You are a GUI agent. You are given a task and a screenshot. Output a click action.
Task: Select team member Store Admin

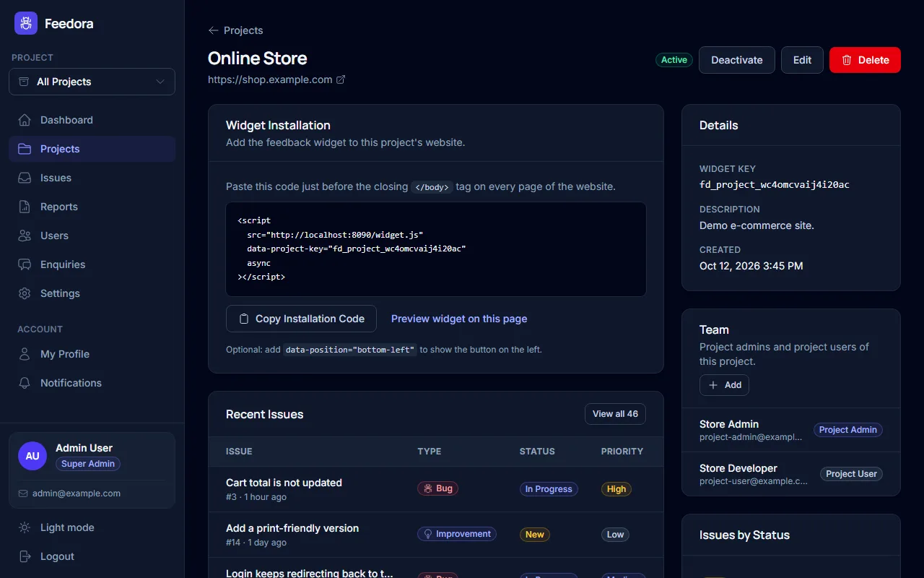(x=791, y=430)
